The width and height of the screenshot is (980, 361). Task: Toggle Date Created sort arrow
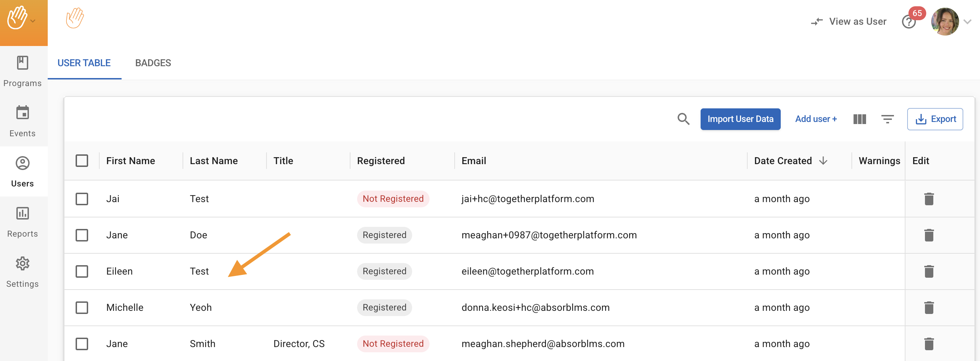coord(823,161)
